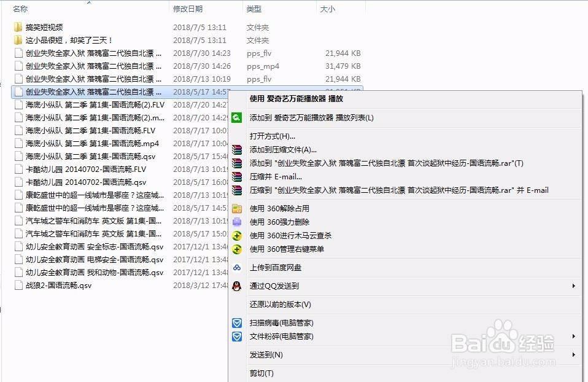Click the 360 icon beside 进行木马云查杀
The height and width of the screenshot is (382, 588).
click(237, 236)
